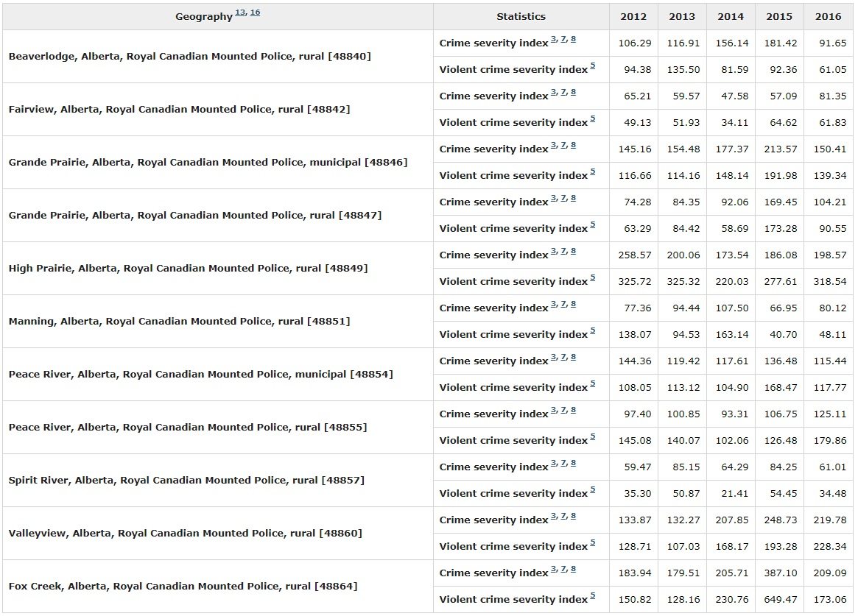Open footnote 13 in the Geography header
This screenshot has height=616, width=858.
(240, 12)
